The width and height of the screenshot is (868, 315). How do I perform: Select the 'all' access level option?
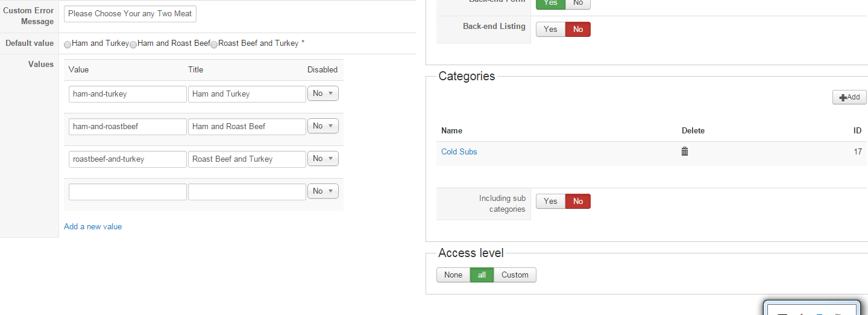[482, 275]
